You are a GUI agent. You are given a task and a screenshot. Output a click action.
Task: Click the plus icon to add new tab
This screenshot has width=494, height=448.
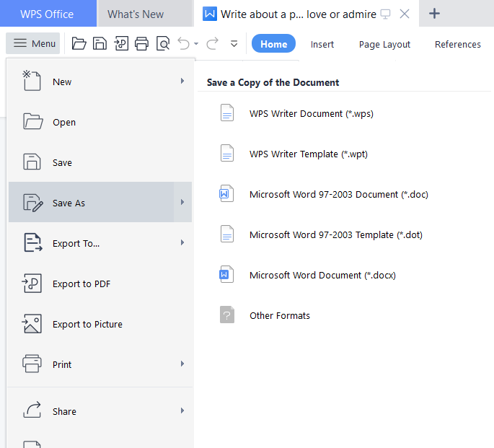pos(434,14)
